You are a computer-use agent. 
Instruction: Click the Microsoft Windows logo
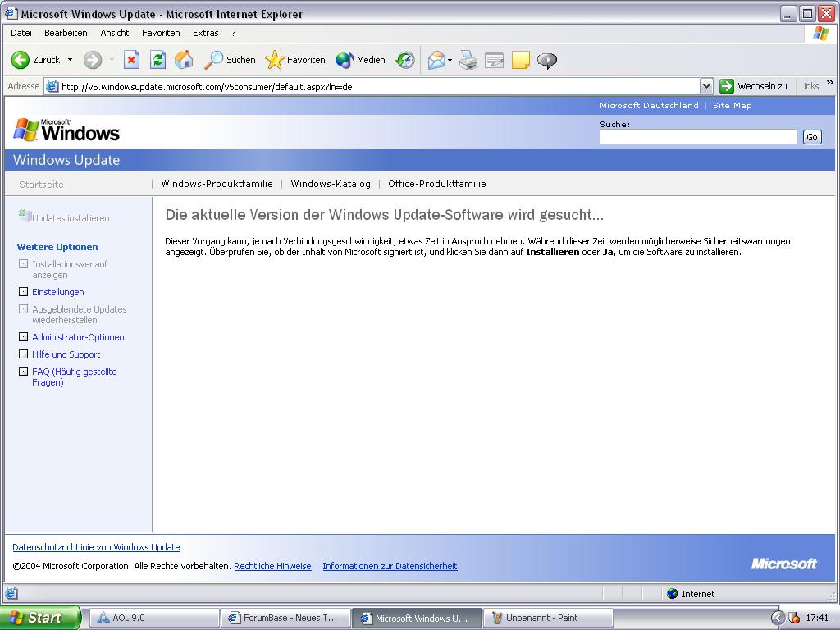coord(66,130)
